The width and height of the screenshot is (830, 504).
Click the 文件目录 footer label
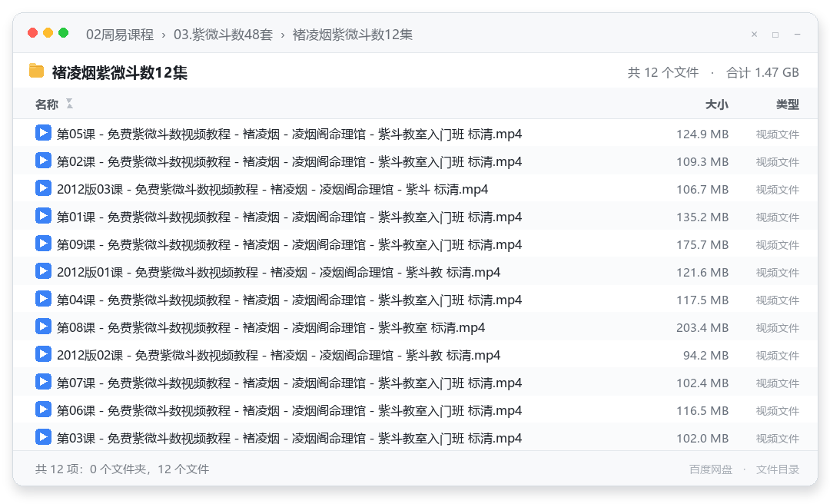[x=778, y=469]
